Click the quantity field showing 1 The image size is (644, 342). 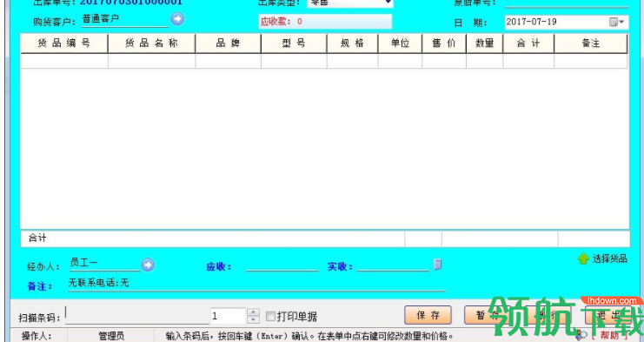pyautogui.click(x=229, y=316)
